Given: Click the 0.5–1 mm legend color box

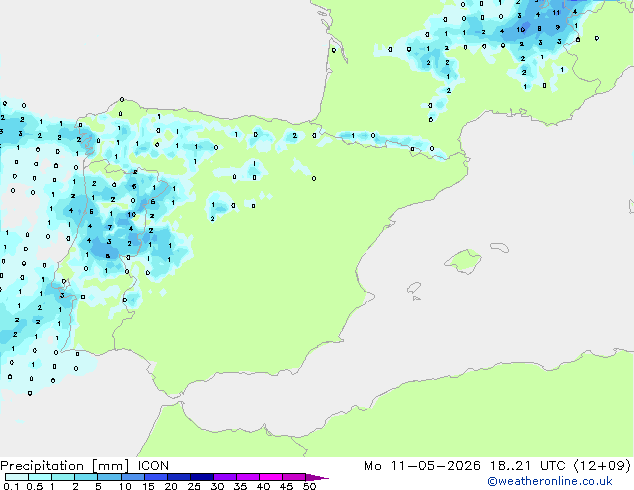Looking at the screenshot, I should [40, 477].
